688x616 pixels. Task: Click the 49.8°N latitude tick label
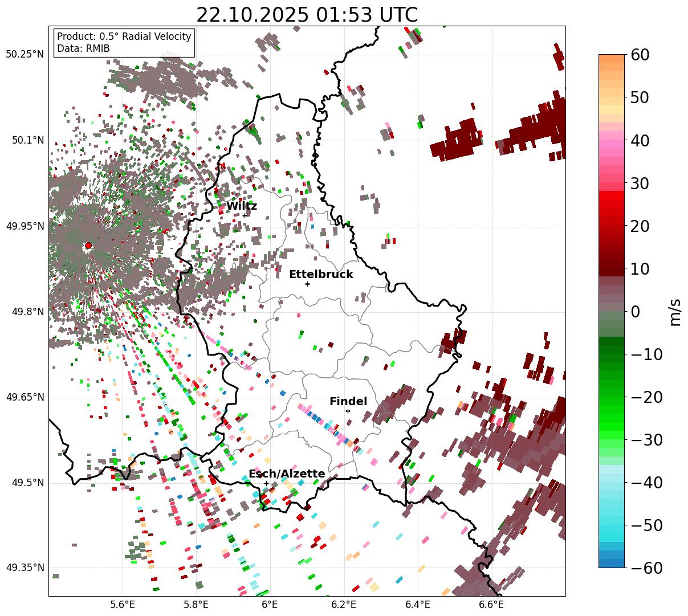(x=28, y=312)
